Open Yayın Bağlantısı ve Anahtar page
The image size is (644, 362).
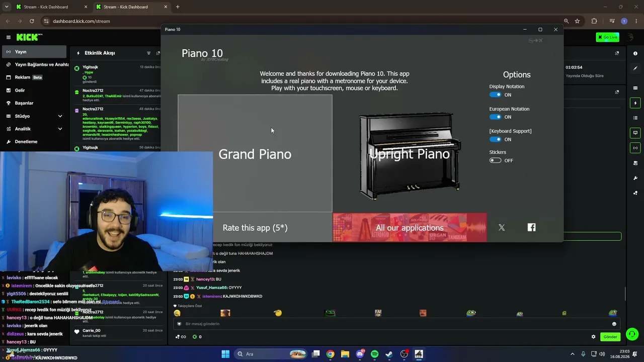pos(35,64)
